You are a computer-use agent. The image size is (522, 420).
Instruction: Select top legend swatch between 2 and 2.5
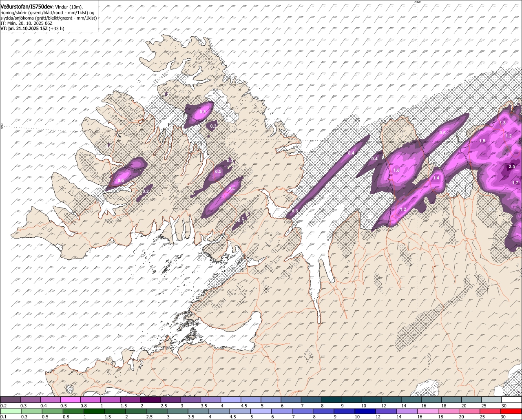coord(150,400)
